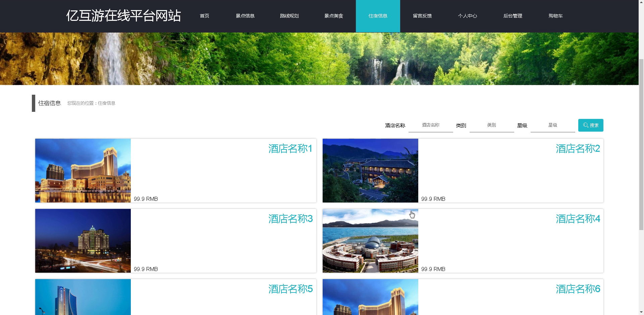This screenshot has width=644, height=315.
Task: Open hotel image for 酒店名称6
Action: (370, 297)
